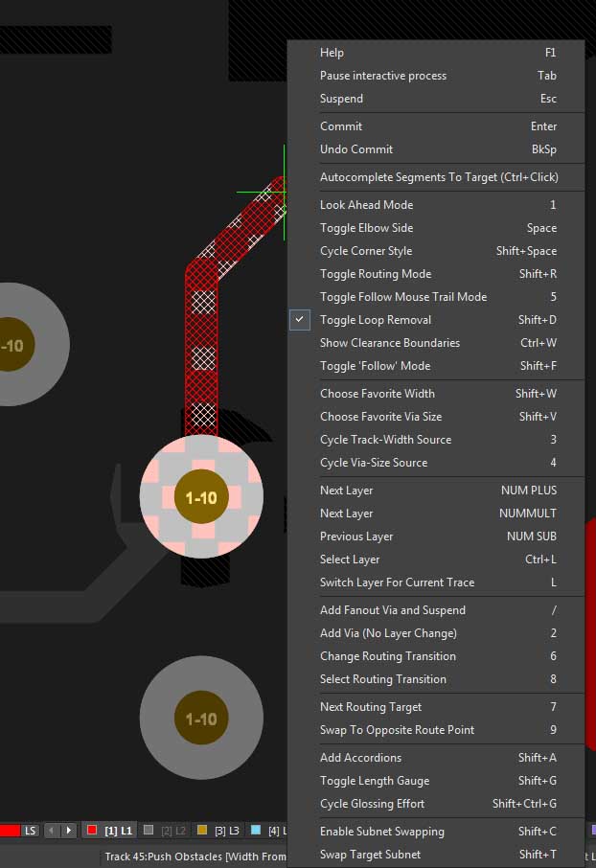Choose Commit from the context menu
The height and width of the screenshot is (868, 596).
(341, 126)
